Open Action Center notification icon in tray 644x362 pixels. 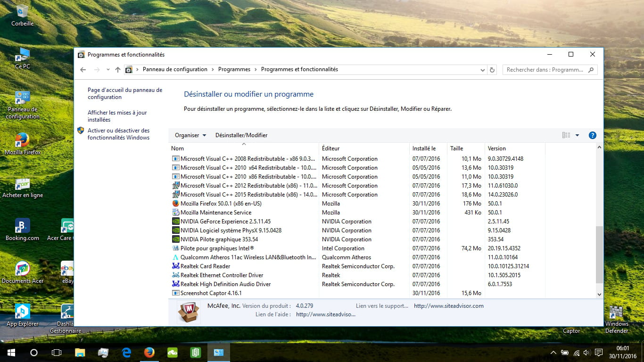(x=599, y=353)
